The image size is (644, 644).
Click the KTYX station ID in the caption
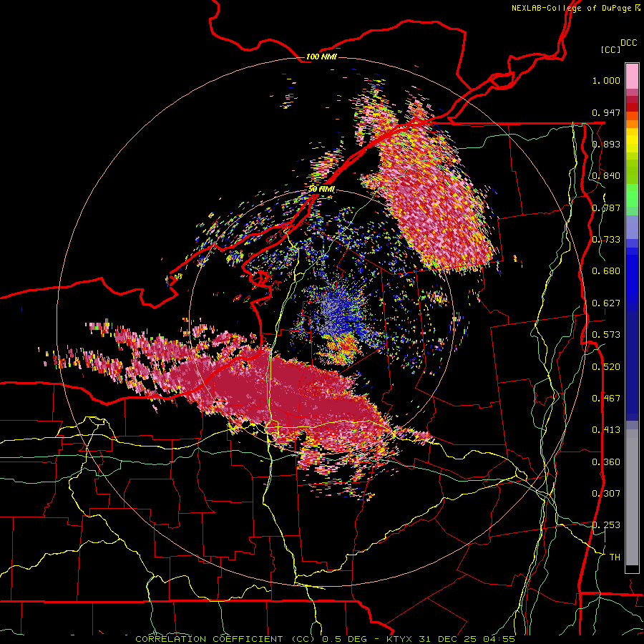[401, 639]
